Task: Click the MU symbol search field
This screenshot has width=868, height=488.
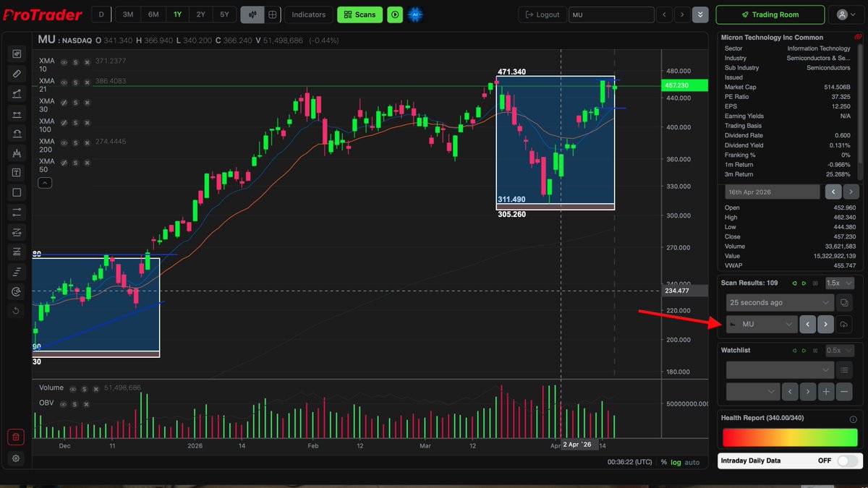Action: pyautogui.click(x=612, y=14)
